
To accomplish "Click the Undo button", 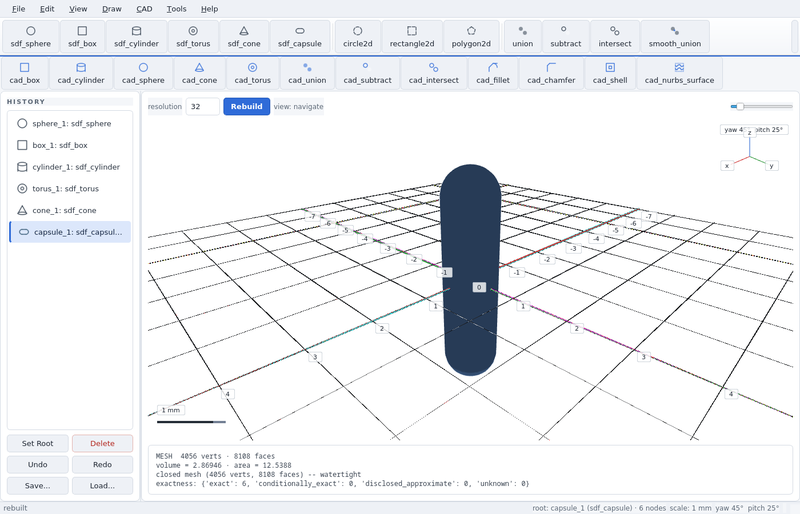I will [37, 464].
